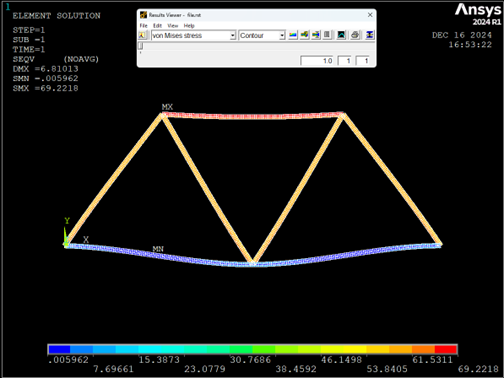
Task: Click the image capture icon with black background
Action: point(341,35)
